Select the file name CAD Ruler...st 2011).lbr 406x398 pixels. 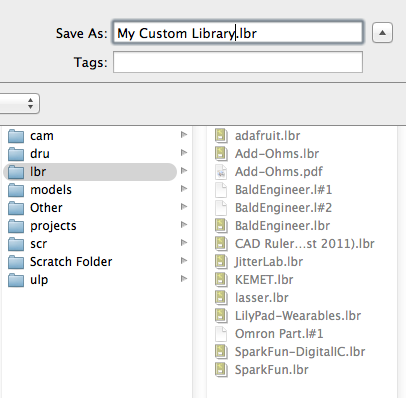[x=305, y=244]
